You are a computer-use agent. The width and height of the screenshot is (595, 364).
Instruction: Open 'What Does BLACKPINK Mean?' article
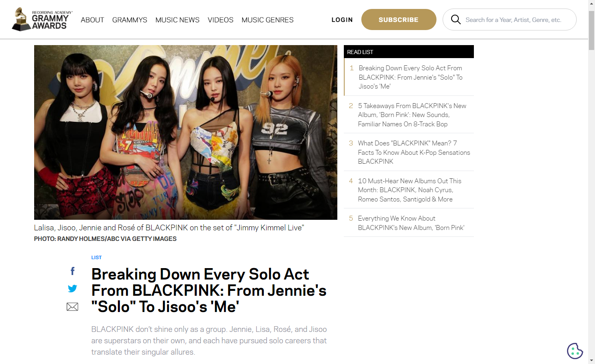[x=409, y=152]
